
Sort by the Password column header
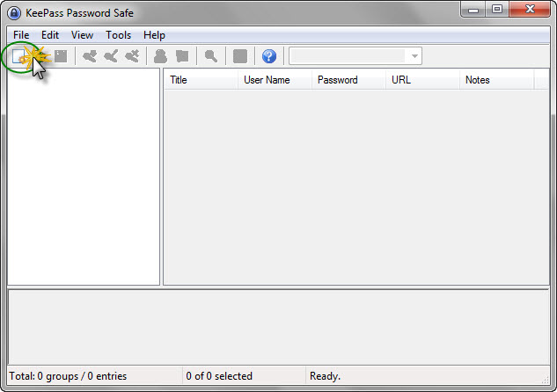[348, 80]
